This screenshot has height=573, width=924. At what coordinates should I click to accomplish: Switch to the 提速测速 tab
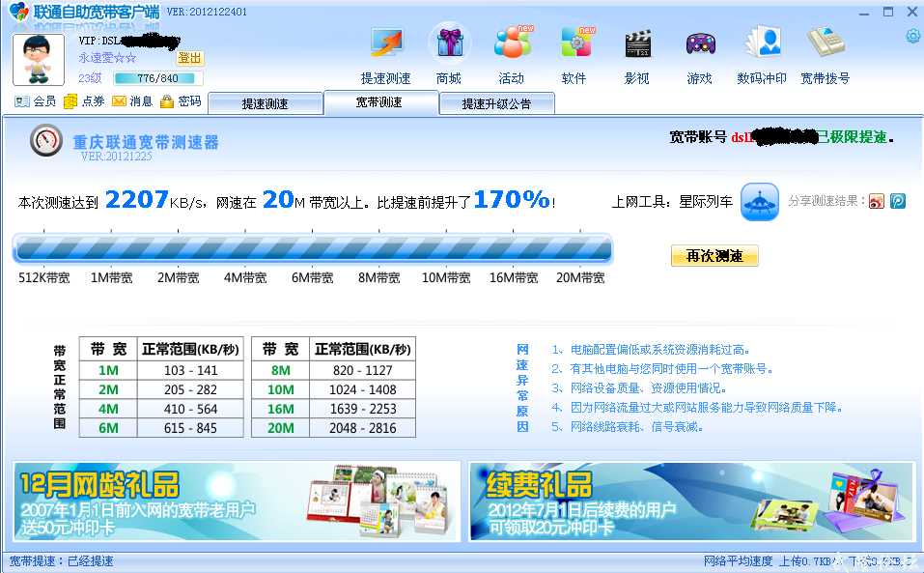click(266, 103)
